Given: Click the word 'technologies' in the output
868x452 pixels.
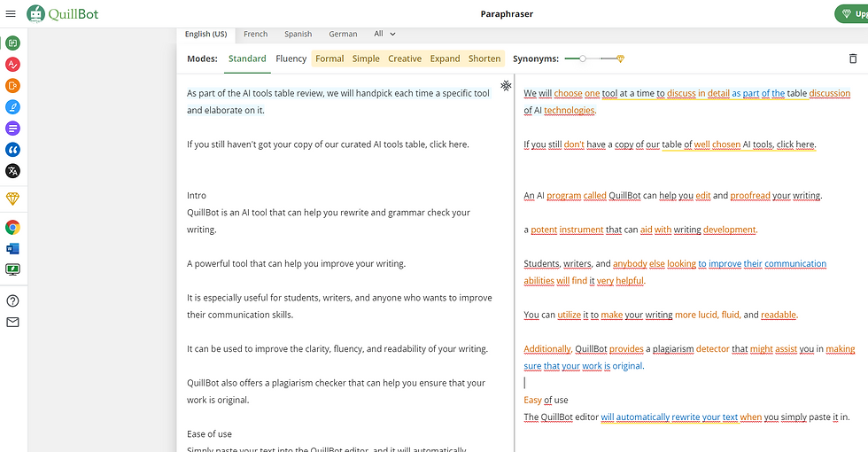Looking at the screenshot, I should click(569, 110).
